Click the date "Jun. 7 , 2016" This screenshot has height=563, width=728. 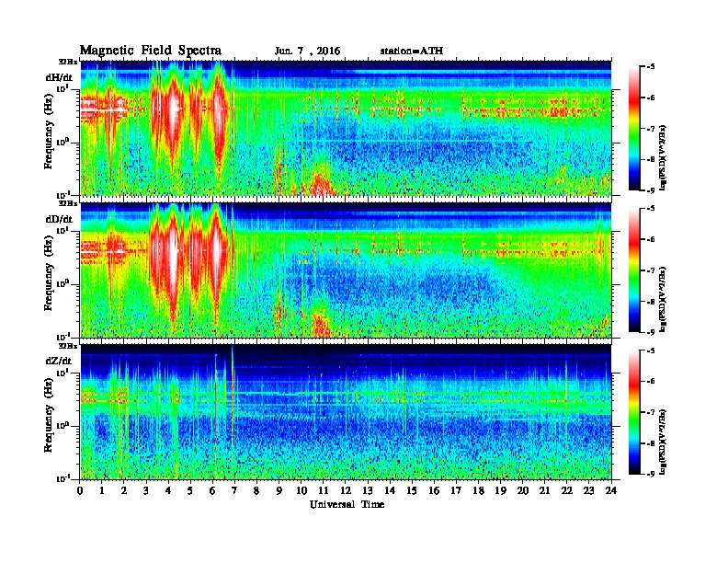[x=307, y=52]
